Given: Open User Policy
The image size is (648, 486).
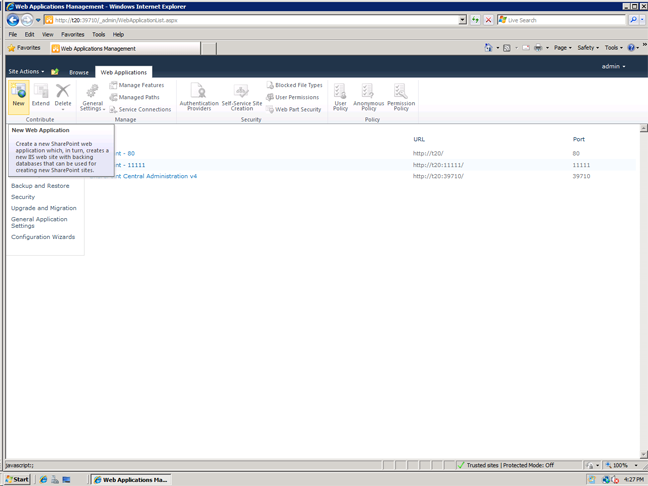Looking at the screenshot, I should tap(340, 96).
